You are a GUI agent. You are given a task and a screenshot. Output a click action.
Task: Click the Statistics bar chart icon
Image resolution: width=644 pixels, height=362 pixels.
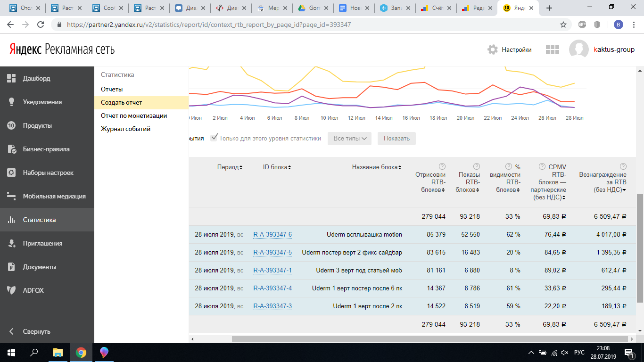(x=12, y=220)
